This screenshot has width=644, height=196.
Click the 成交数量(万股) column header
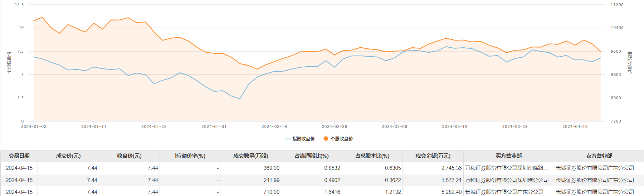click(251, 156)
